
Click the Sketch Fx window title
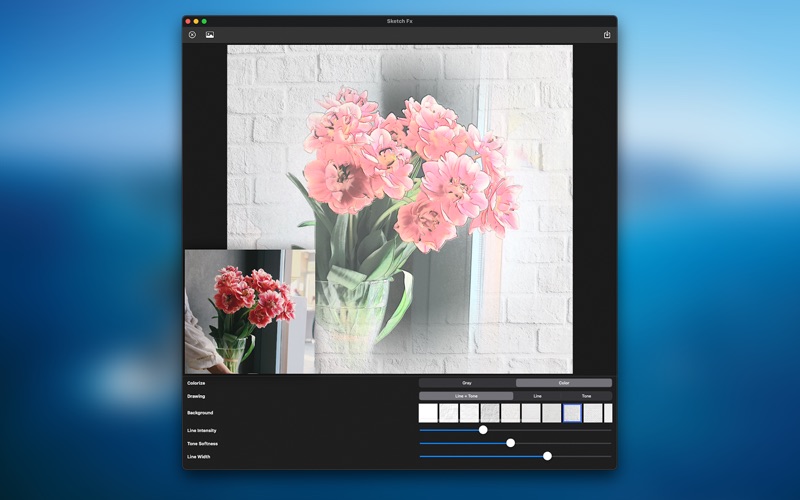point(399,21)
